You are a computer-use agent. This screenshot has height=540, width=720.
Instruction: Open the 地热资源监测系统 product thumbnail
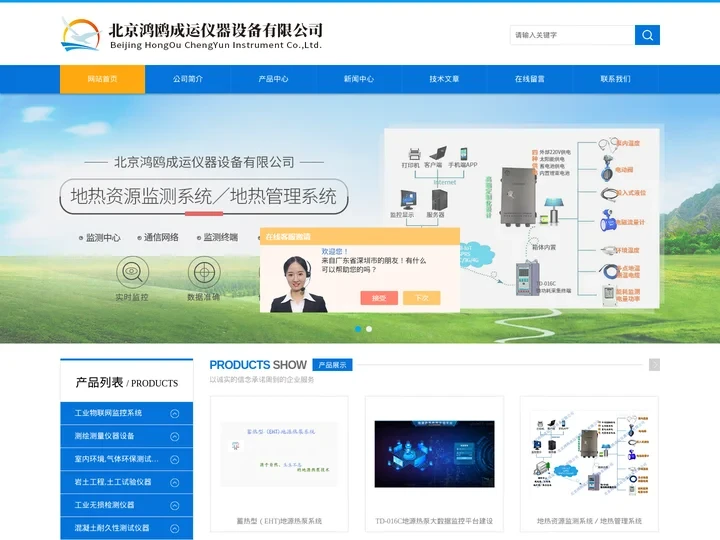tap(589, 454)
